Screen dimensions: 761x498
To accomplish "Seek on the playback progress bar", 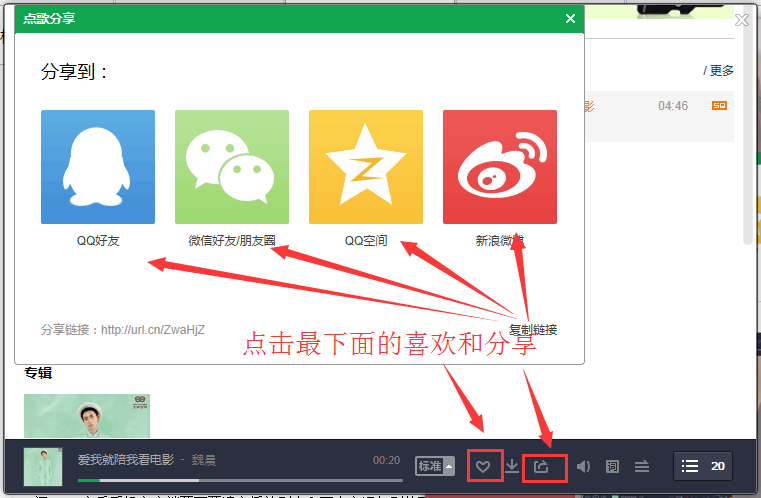I will coord(240,481).
